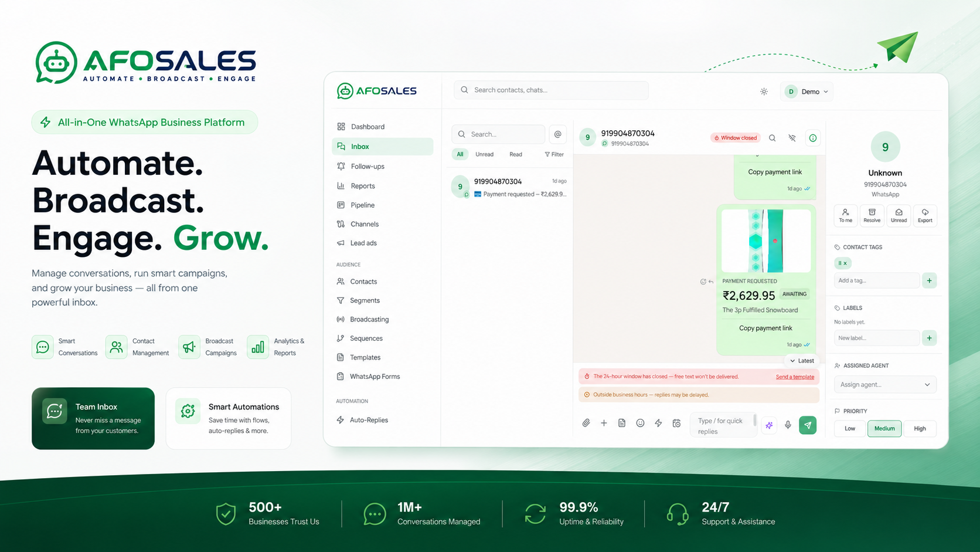Open the emoji picker smiley icon
Viewport: 980px width, 552px height.
click(x=640, y=423)
